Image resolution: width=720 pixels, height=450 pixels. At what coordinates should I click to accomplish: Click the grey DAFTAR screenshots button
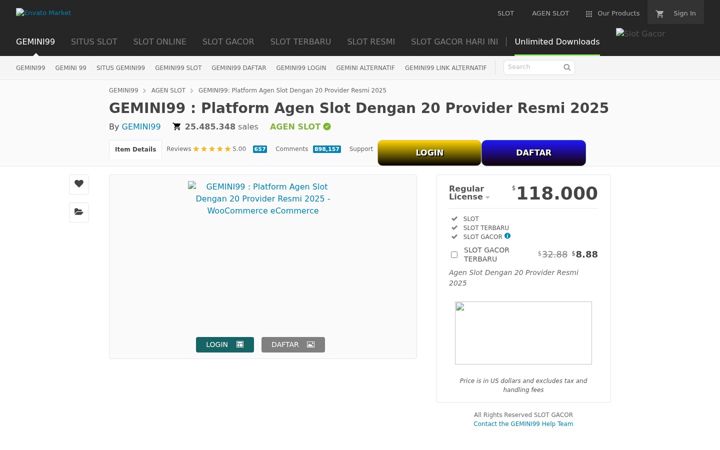tap(293, 344)
